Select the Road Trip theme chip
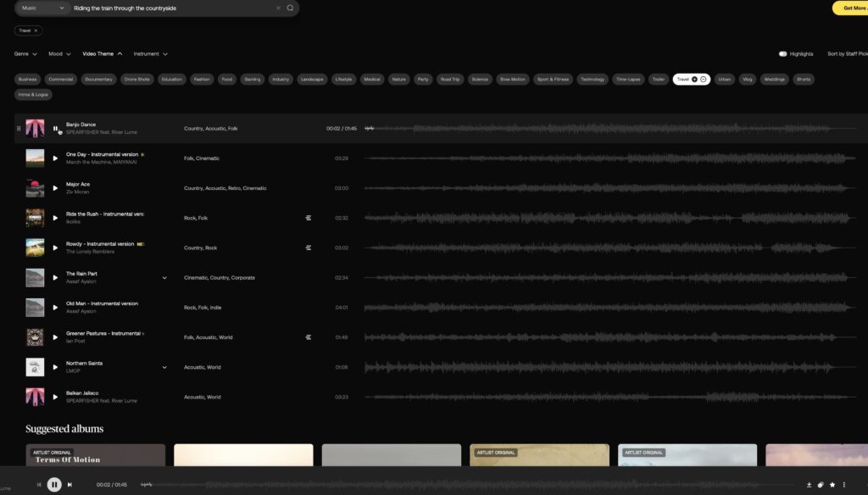 pyautogui.click(x=450, y=79)
